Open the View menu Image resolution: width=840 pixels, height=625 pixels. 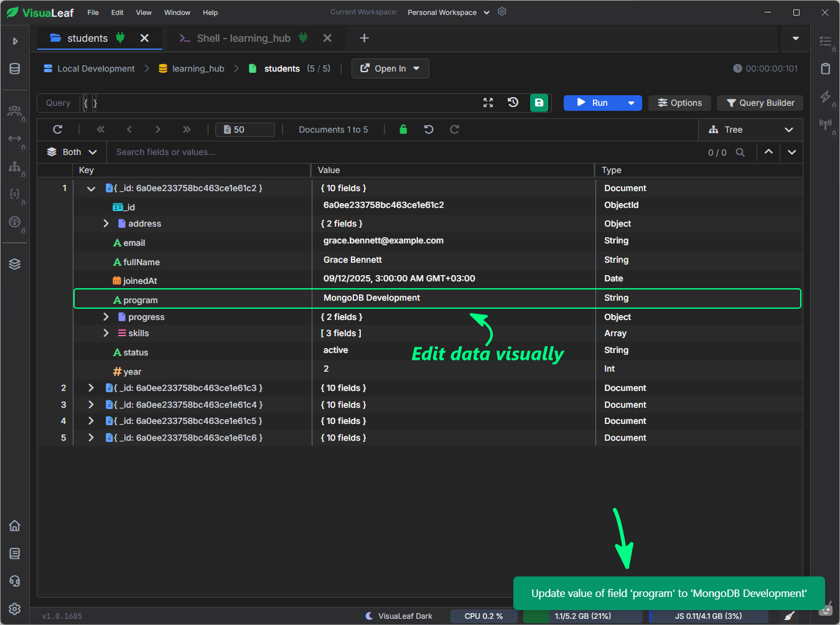pyautogui.click(x=144, y=12)
